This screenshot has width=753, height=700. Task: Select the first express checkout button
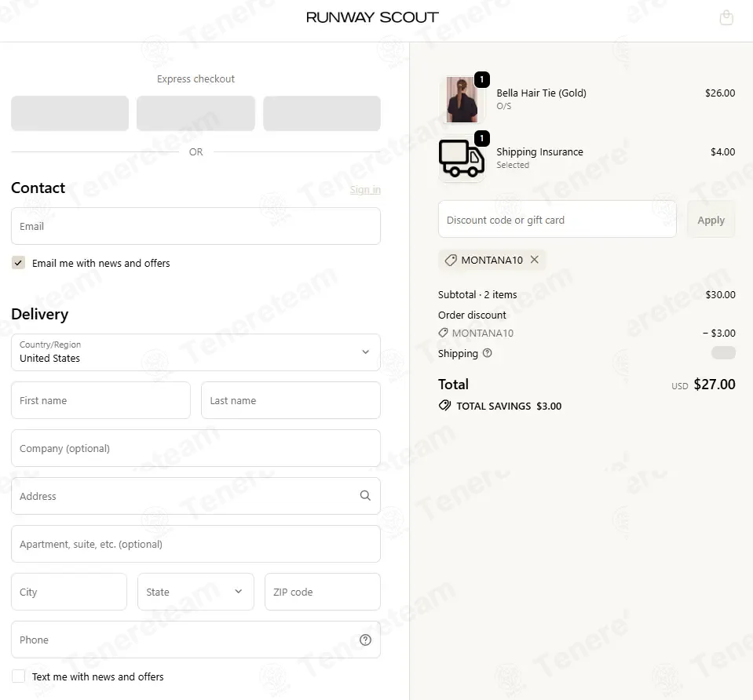pos(70,113)
